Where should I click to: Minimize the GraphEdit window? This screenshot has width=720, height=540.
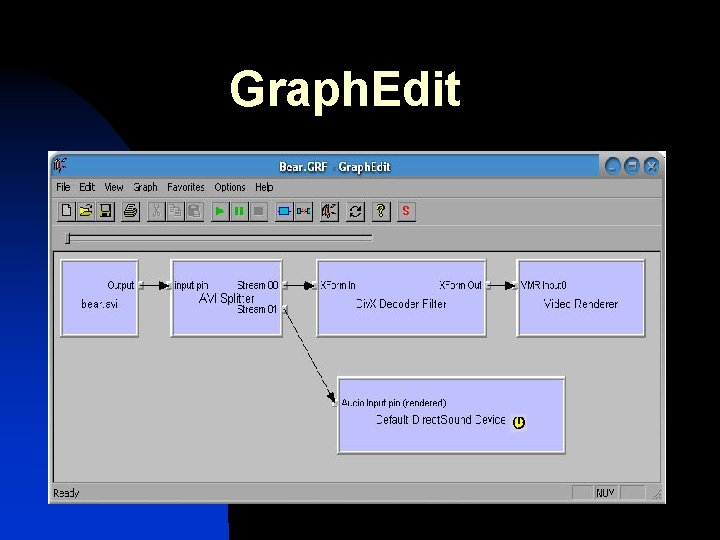[613, 166]
